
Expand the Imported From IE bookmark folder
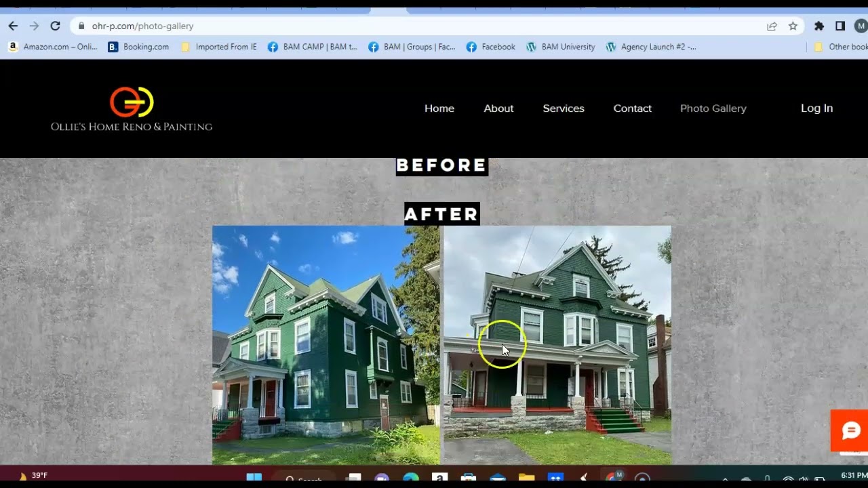pyautogui.click(x=218, y=47)
